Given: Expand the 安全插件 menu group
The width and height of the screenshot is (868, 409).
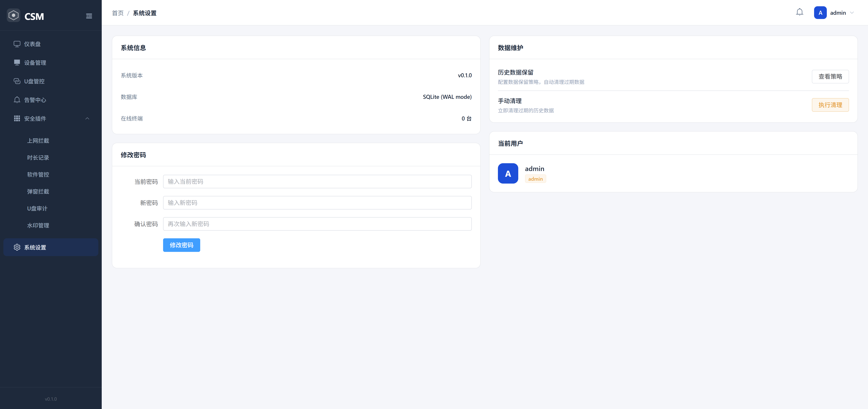Looking at the screenshot, I should click(35, 119).
